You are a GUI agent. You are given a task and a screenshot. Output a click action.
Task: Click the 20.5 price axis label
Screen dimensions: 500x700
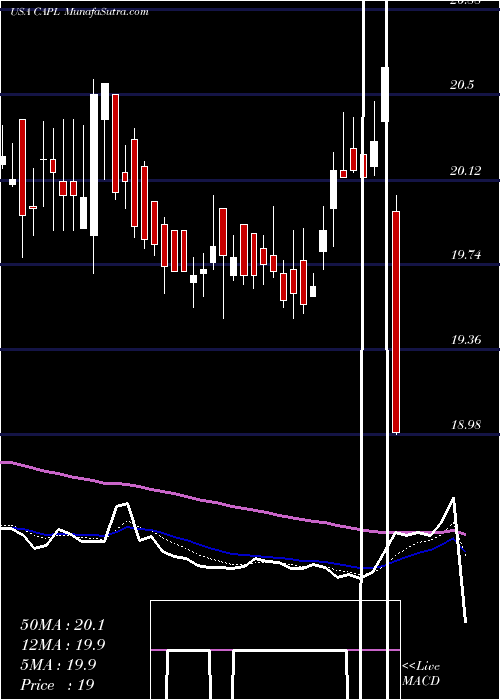(462, 85)
